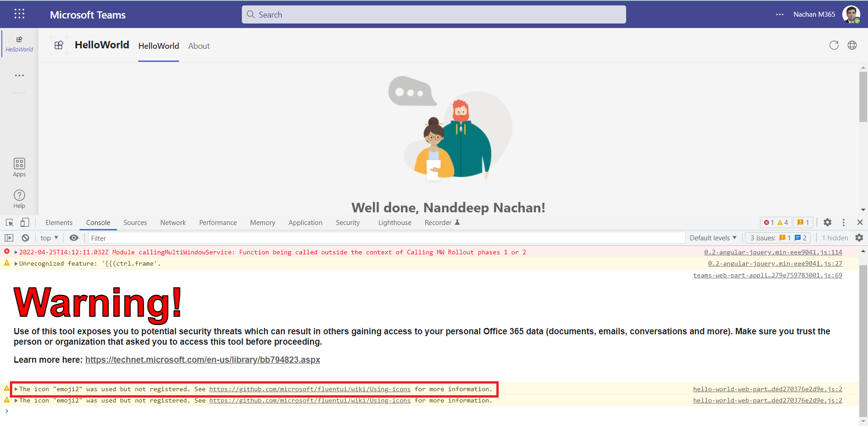Click the Reload tab refresh icon
Image resolution: width=868 pixels, height=426 pixels.
[834, 45]
